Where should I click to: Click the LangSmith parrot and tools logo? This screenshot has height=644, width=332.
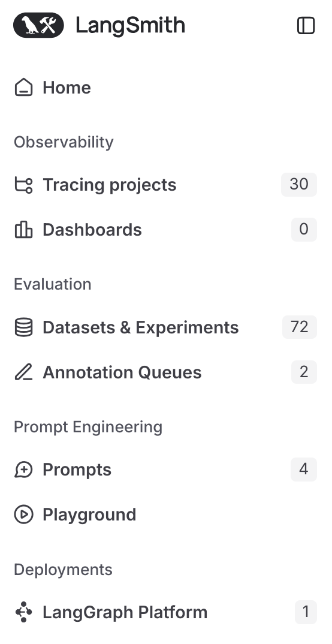coord(38,25)
